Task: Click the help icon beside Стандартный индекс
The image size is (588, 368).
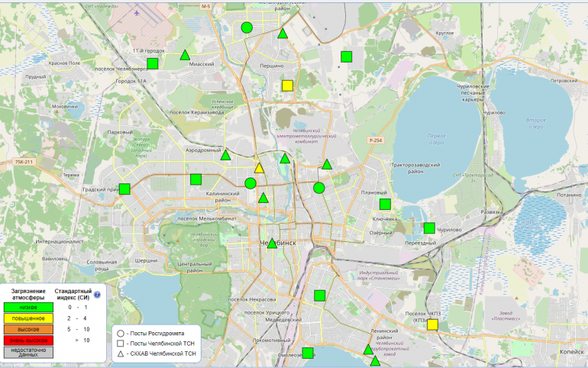Action: click(97, 294)
